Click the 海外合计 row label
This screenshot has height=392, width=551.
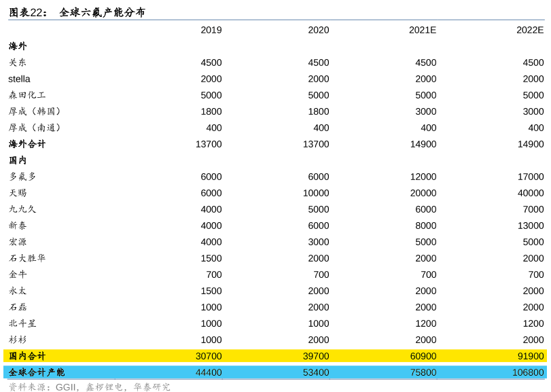(x=27, y=144)
